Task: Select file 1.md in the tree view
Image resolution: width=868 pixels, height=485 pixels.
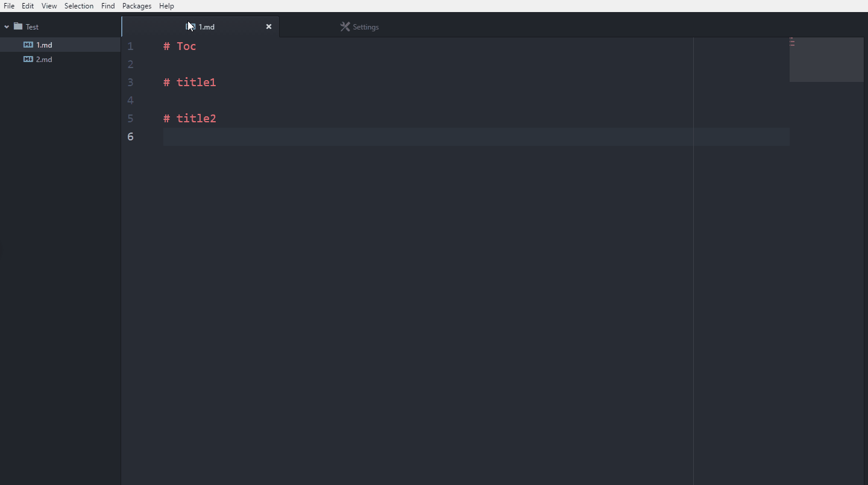Action: (x=44, y=45)
